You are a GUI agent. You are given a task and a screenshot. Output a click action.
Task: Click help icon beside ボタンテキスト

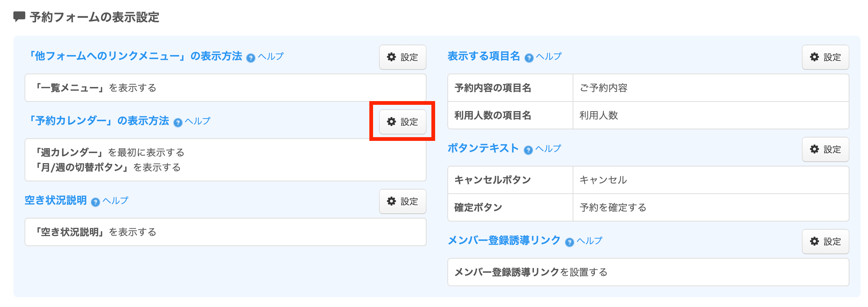click(528, 150)
